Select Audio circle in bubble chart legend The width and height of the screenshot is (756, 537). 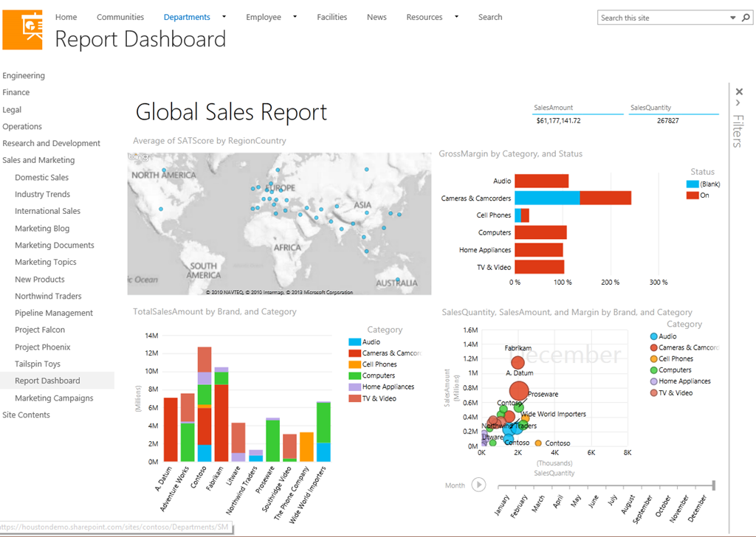654,336
